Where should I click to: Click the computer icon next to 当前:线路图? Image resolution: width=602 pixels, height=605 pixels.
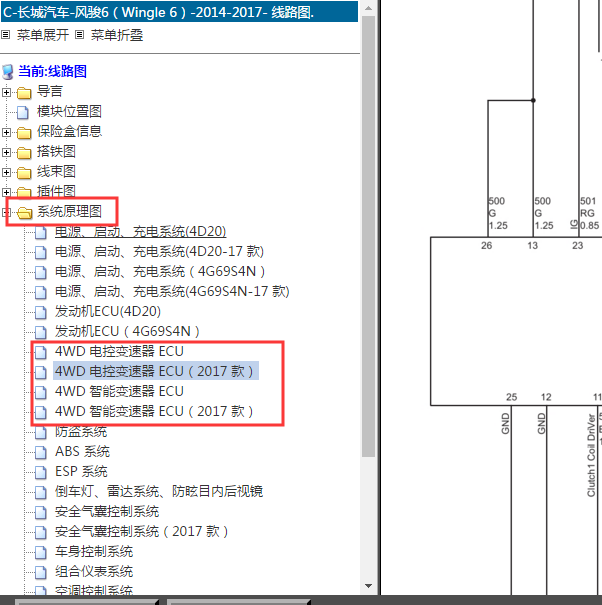(x=7, y=72)
